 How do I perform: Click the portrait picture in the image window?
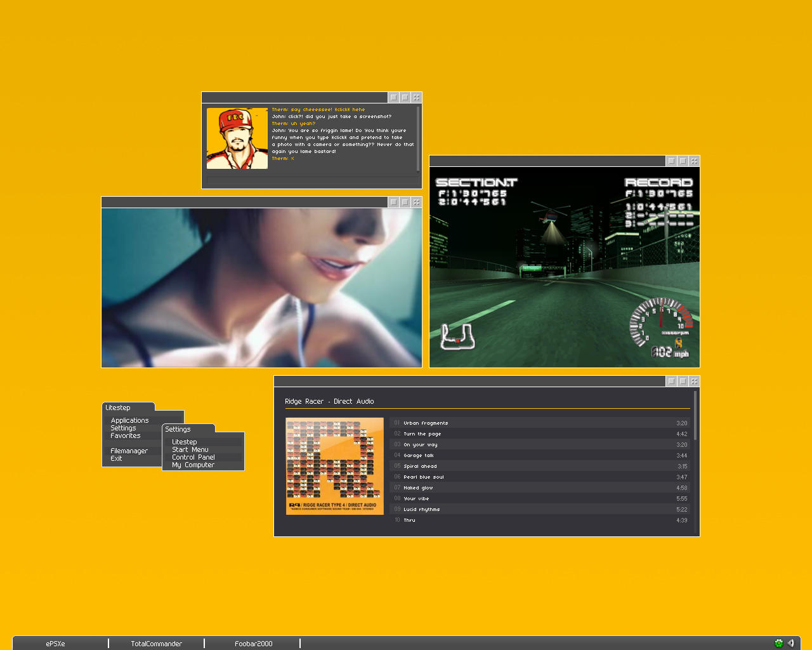pos(261,288)
